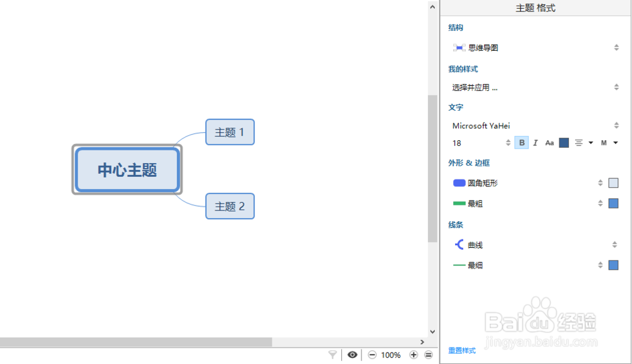Expand the M option dropdown arrow
Image resolution: width=632 pixels, height=364 pixels.
(x=616, y=143)
